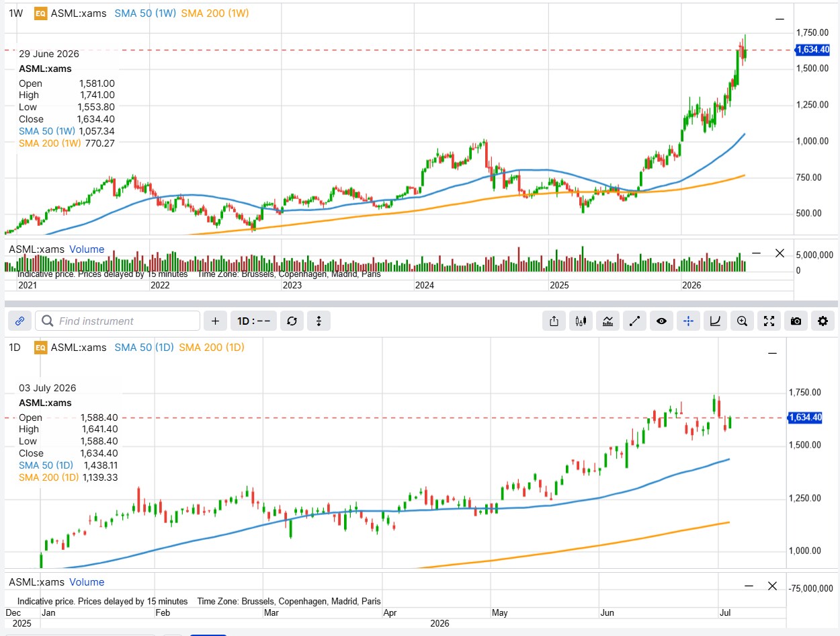
Task: Select the SMA 200 (1D) legend label
Action: pyautogui.click(x=212, y=348)
